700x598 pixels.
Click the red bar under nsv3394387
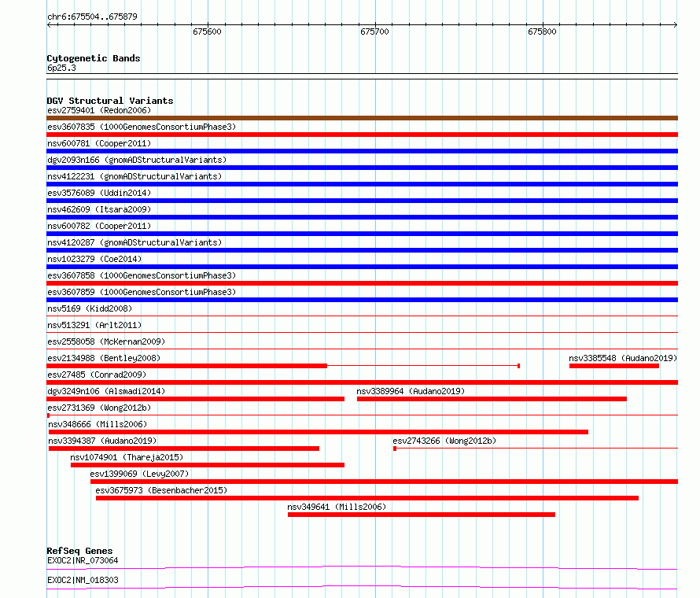(x=184, y=448)
